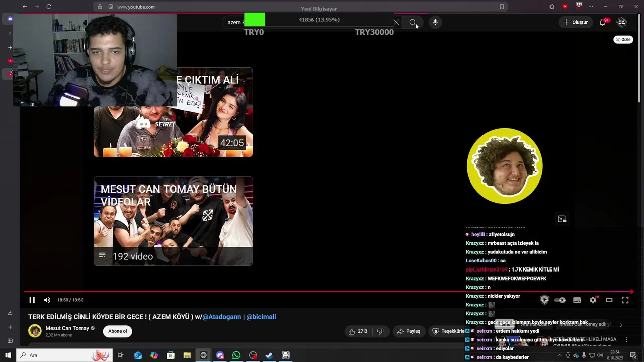Enter fullscreen mode
Screen dimensions: 644x362
pyautogui.click(x=625, y=300)
